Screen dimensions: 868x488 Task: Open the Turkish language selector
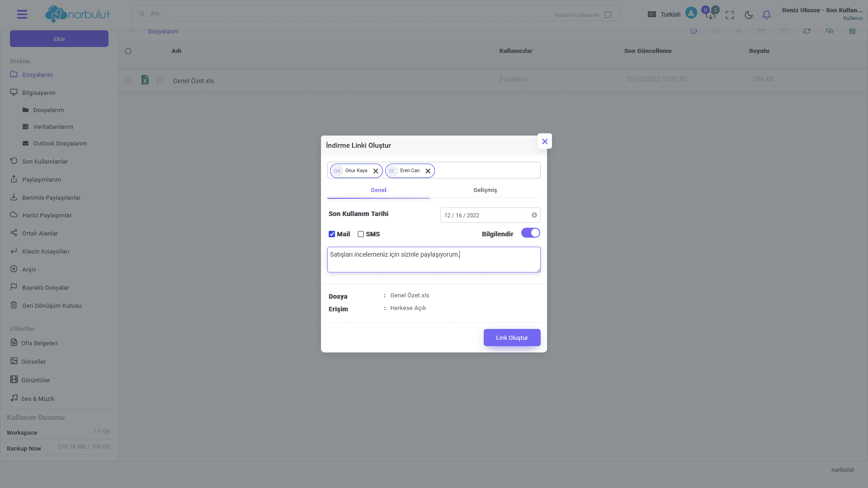click(664, 14)
